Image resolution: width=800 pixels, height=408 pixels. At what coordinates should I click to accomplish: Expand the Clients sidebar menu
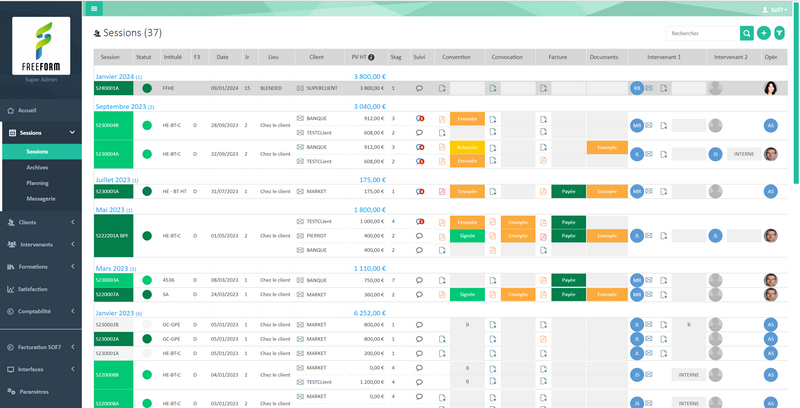point(72,222)
